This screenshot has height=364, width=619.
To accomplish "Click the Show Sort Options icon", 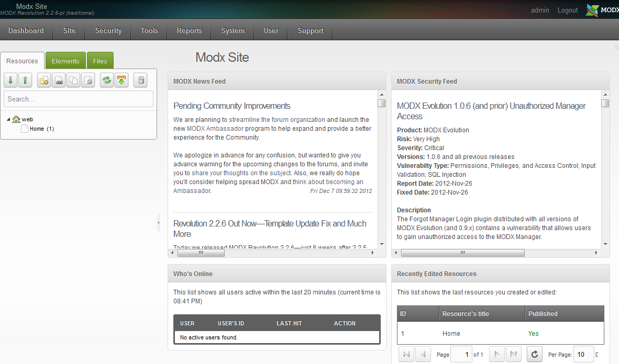I will [121, 80].
